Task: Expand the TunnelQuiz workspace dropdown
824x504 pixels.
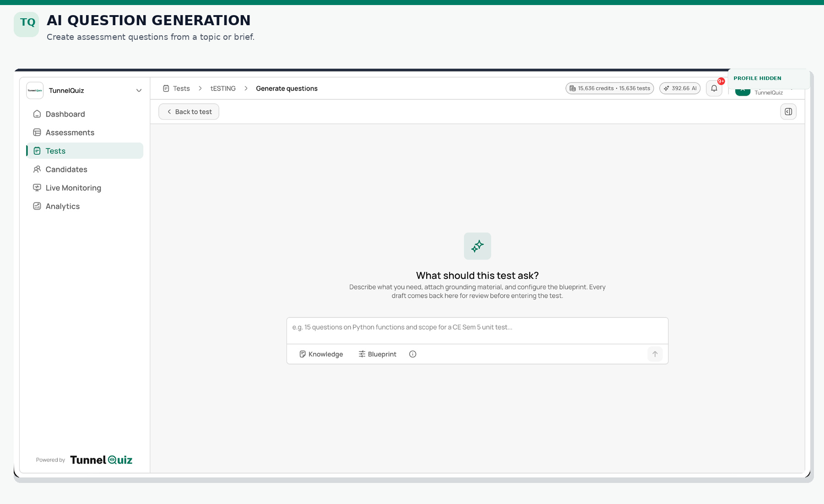Action: click(x=139, y=90)
